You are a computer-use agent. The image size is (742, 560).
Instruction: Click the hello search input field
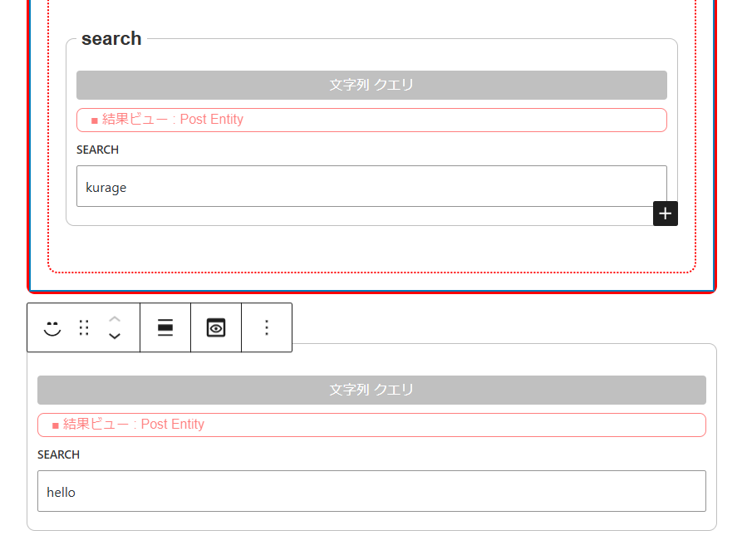coord(371,491)
